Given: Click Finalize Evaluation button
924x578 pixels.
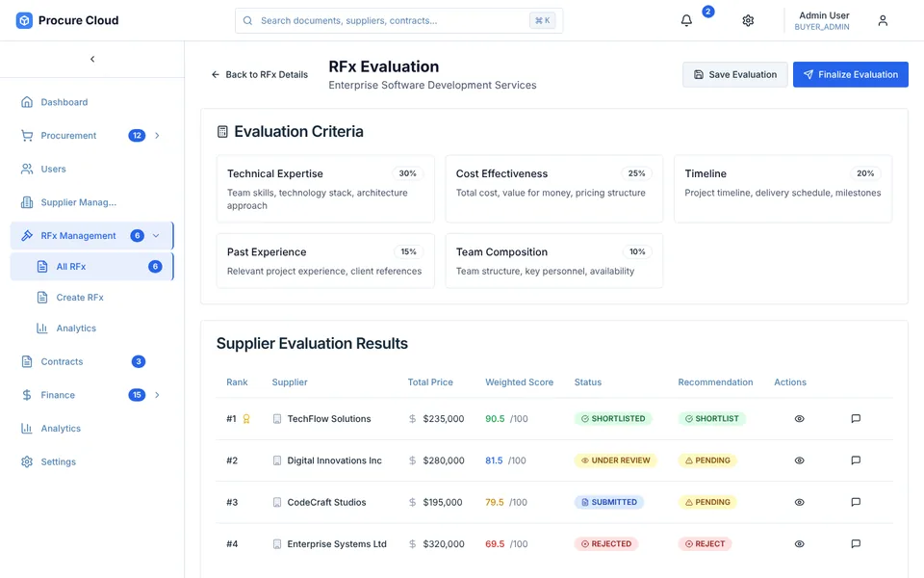Looking at the screenshot, I should 850,75.
